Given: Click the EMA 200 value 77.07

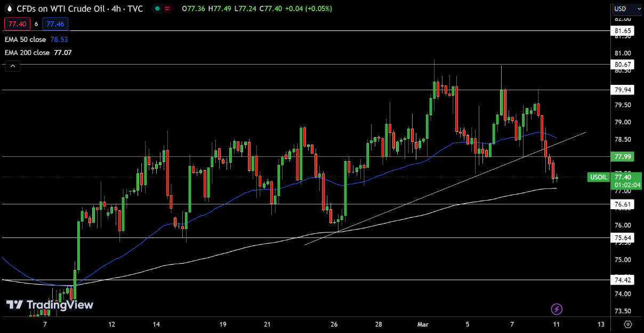Looking at the screenshot, I should tap(63, 52).
